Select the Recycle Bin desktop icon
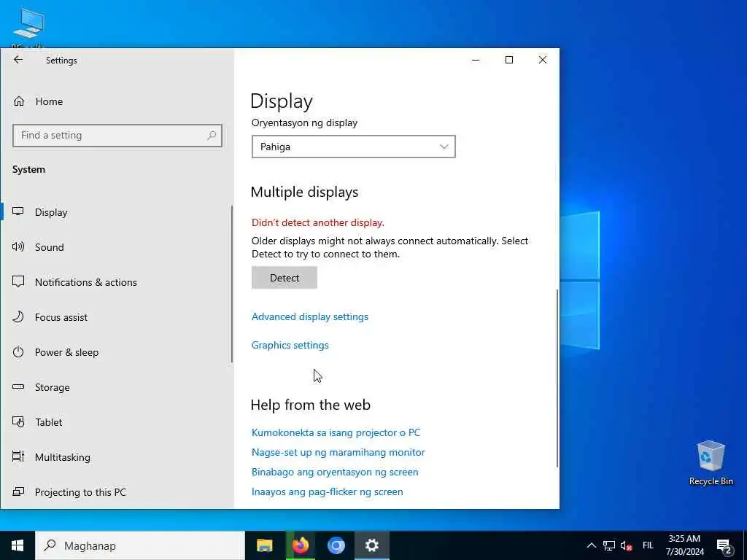This screenshot has width=747, height=560. click(711, 463)
